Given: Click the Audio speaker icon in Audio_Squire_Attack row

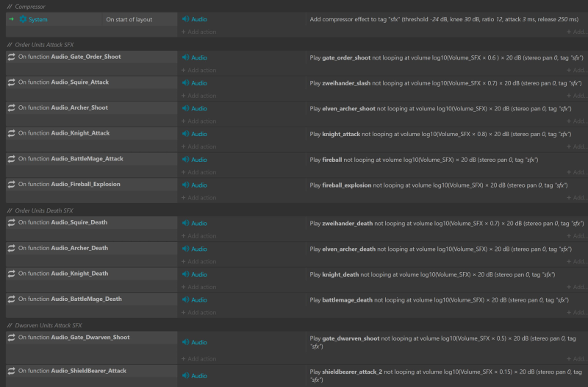Looking at the screenshot, I should (x=184, y=83).
